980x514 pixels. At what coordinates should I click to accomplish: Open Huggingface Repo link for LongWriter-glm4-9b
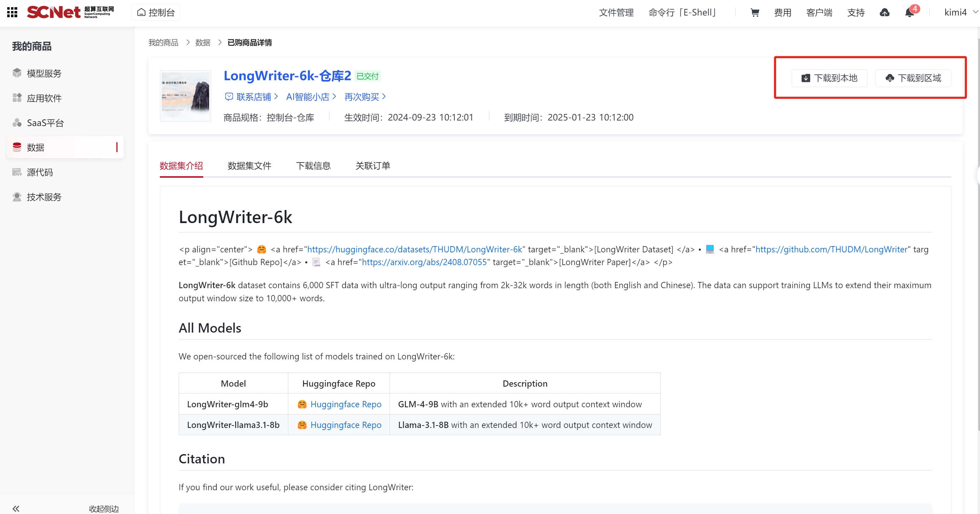click(x=345, y=404)
